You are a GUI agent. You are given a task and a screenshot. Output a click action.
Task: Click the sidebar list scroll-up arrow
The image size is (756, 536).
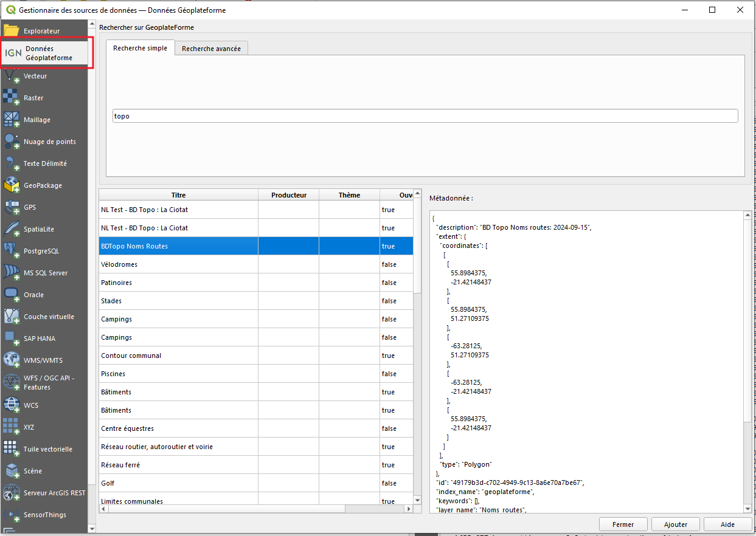[x=92, y=25]
